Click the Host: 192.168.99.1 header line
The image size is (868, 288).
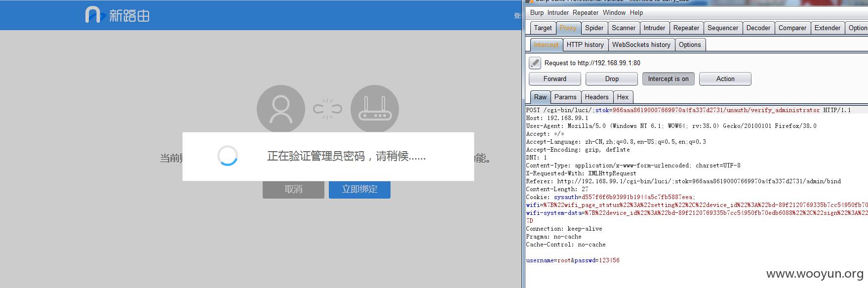(557, 118)
